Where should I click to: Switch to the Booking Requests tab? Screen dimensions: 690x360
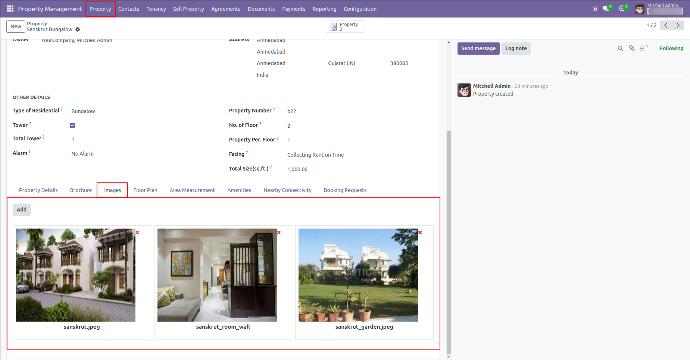point(345,190)
